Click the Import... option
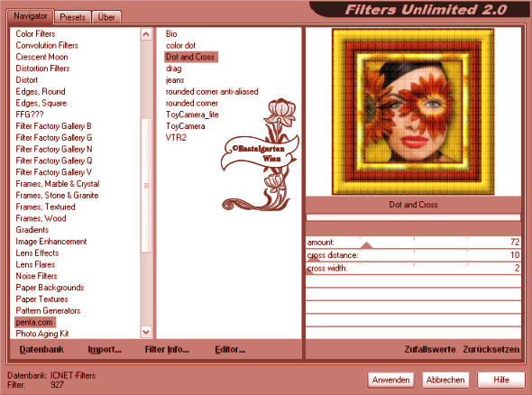 click(x=105, y=350)
